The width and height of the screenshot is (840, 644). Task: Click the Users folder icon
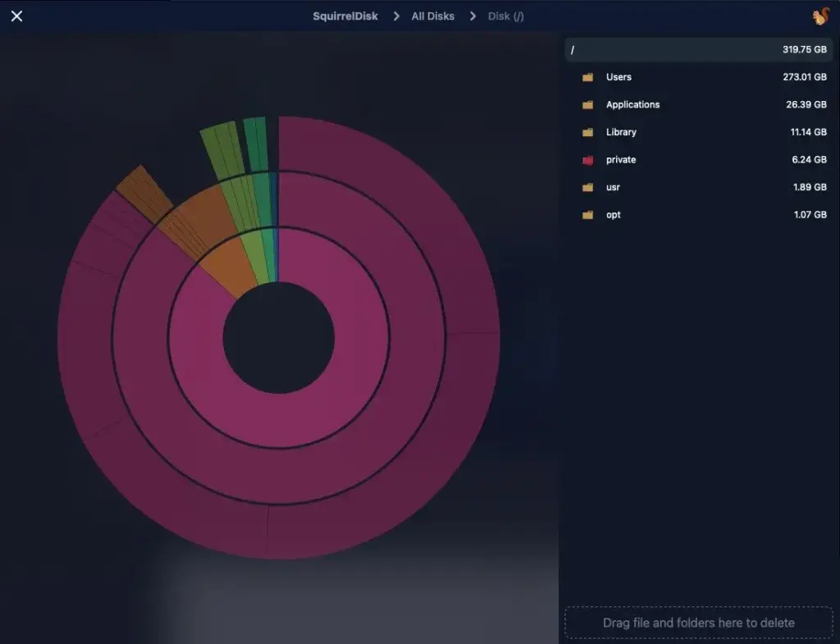pyautogui.click(x=587, y=77)
